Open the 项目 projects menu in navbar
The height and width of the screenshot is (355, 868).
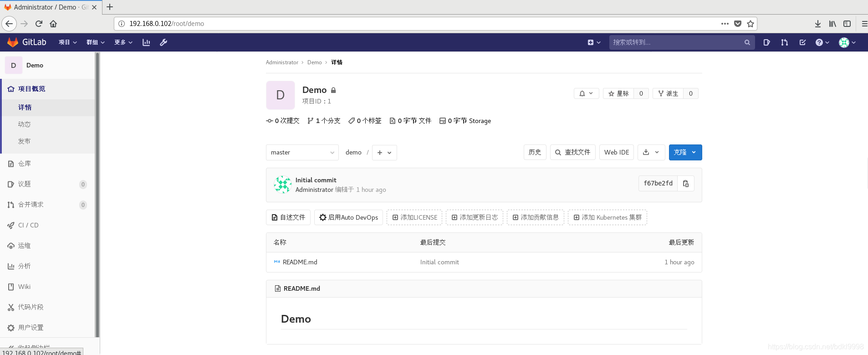pos(67,42)
